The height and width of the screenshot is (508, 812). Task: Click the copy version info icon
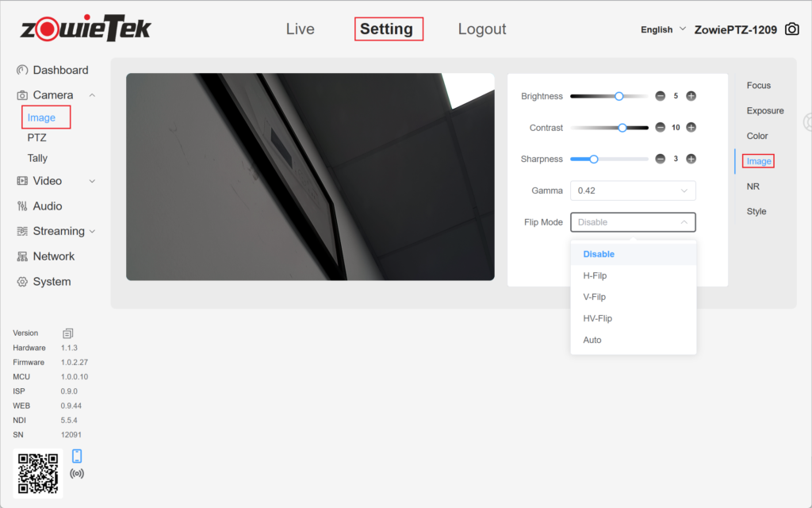point(68,333)
